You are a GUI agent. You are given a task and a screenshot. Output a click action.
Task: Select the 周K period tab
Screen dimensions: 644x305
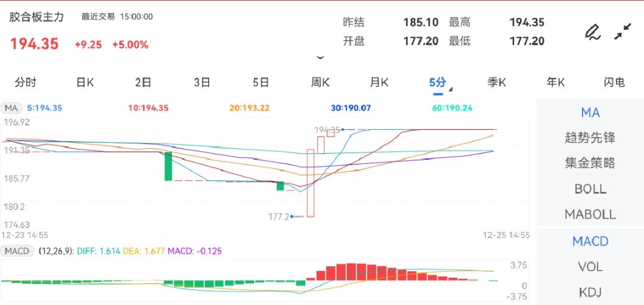[320, 83]
